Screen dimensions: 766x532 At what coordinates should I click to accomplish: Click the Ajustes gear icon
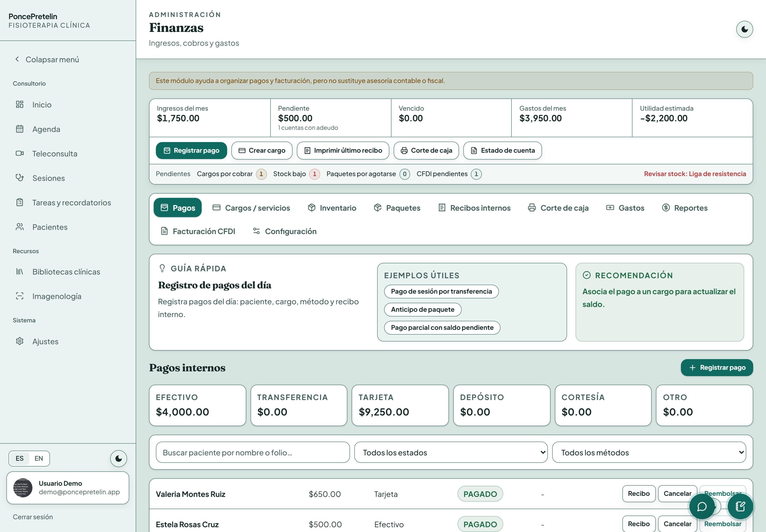click(x=20, y=341)
